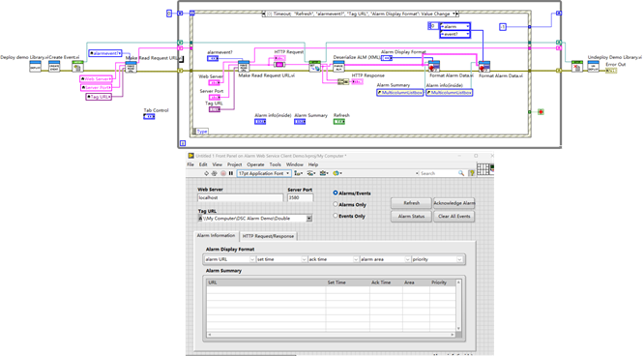
Task: Click the Alarm Status button
Action: [411, 217]
